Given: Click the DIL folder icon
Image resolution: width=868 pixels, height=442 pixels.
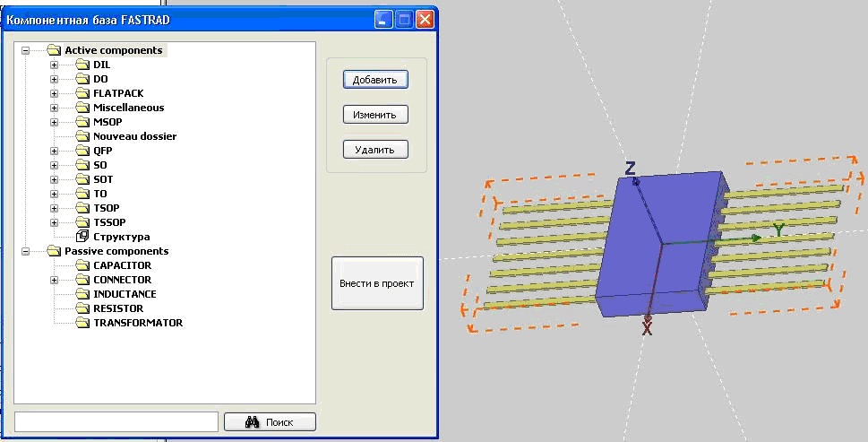Looking at the screenshot, I should (82, 65).
